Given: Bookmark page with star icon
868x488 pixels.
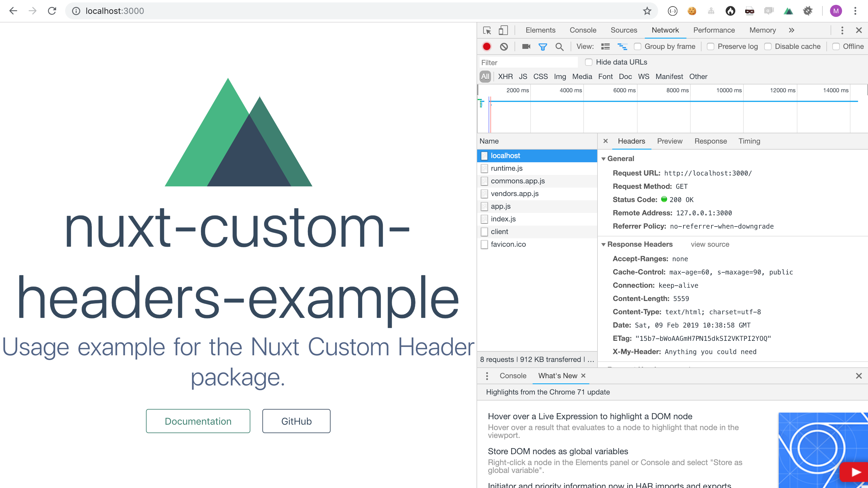Looking at the screenshot, I should 647,11.
